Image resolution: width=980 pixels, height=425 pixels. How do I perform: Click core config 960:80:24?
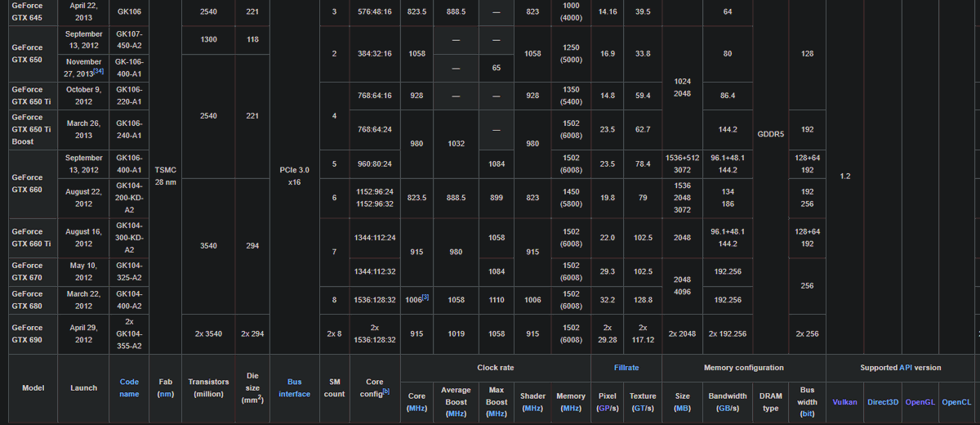click(x=375, y=164)
